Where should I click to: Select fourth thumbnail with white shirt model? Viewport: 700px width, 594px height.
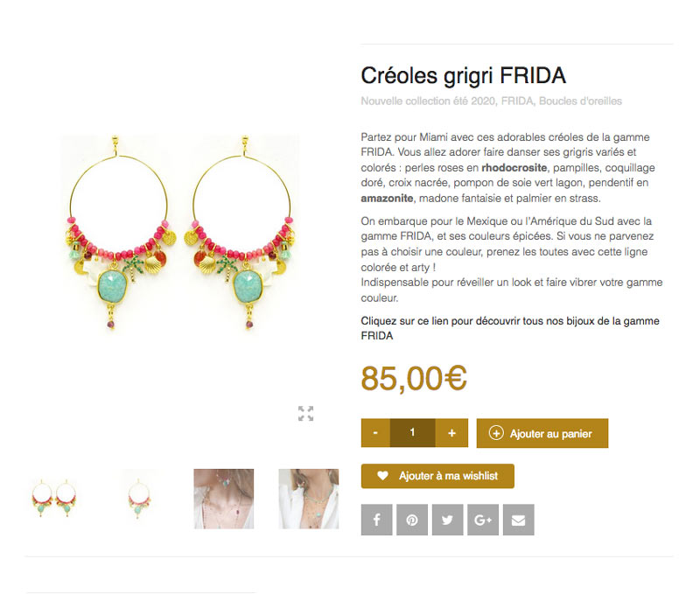[x=309, y=499]
